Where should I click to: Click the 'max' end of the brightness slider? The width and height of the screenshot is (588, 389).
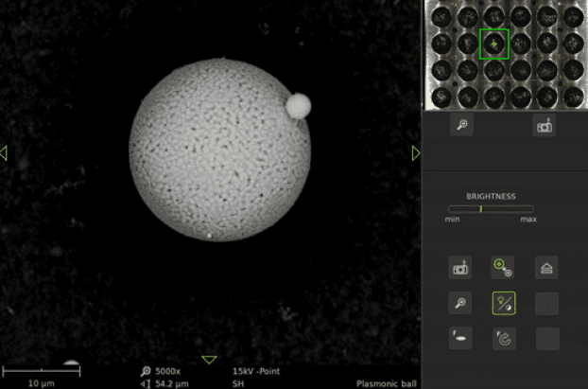click(x=528, y=220)
